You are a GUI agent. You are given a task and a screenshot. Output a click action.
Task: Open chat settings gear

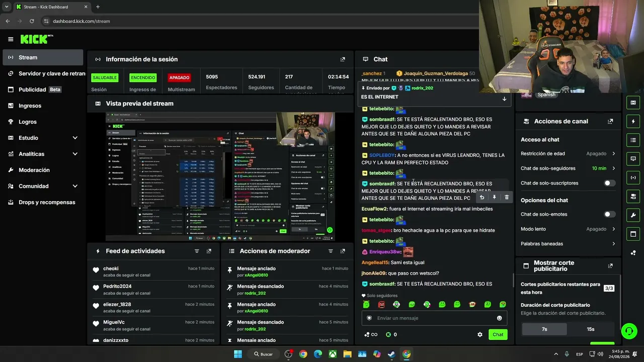click(x=480, y=334)
